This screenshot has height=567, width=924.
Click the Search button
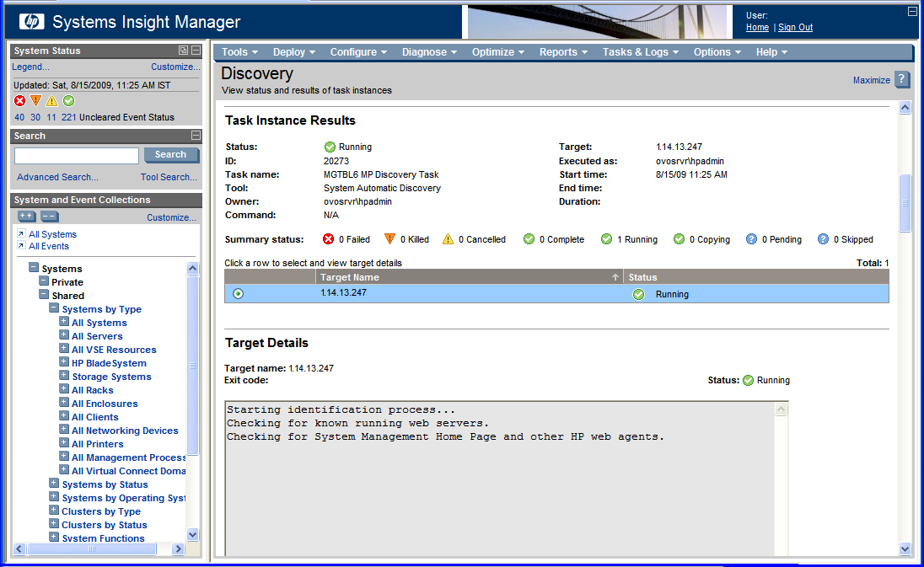pos(171,155)
